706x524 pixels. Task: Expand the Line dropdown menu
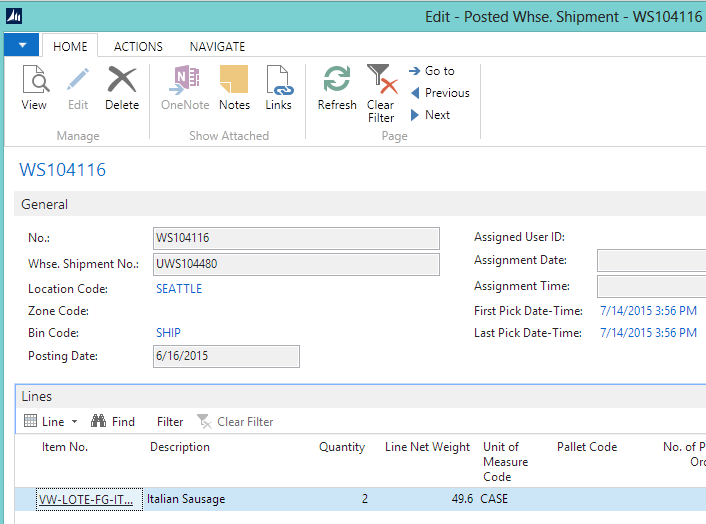51,421
